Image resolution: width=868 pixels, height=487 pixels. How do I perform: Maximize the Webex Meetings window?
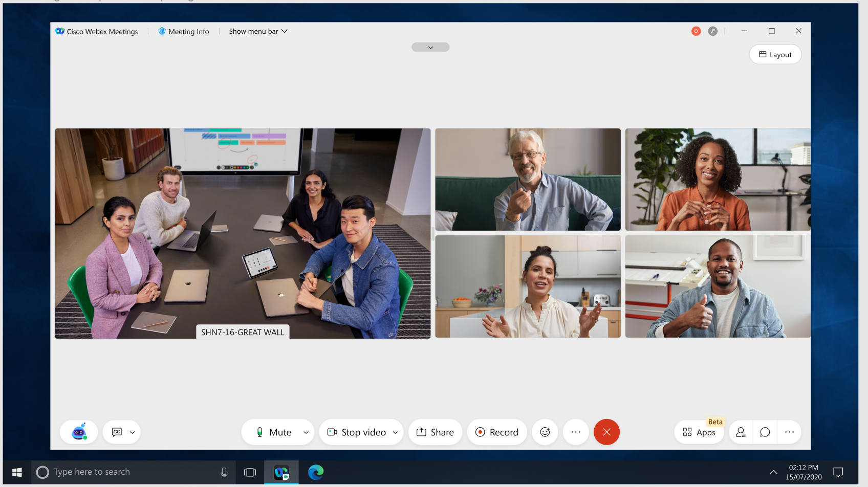[x=771, y=31]
